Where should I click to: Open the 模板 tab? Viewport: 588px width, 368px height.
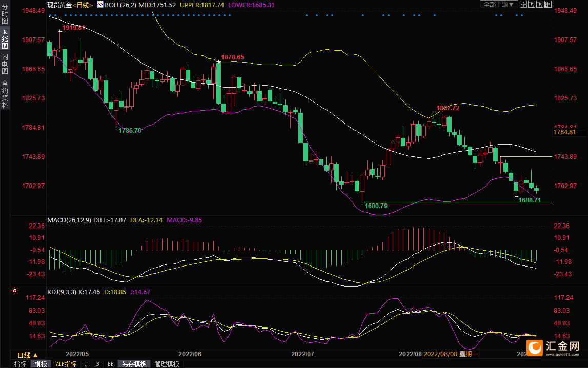coord(41,364)
